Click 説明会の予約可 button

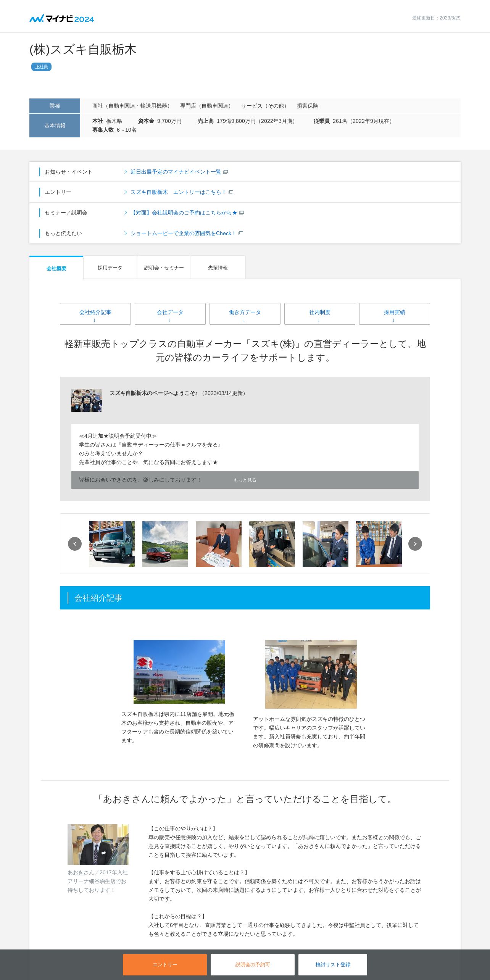(253, 965)
